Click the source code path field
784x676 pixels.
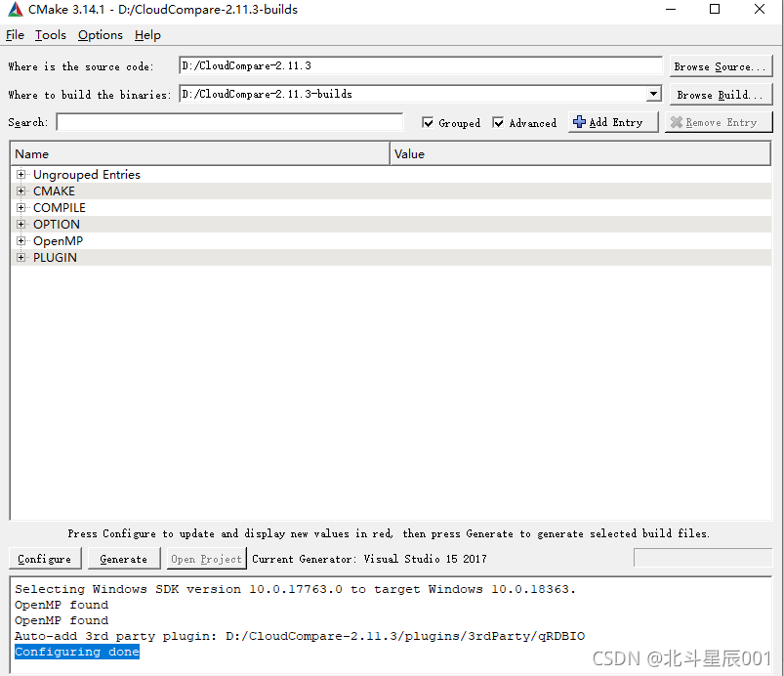click(x=421, y=65)
